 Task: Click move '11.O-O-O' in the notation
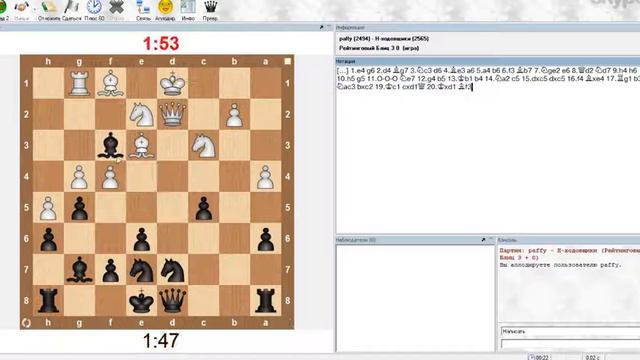[385, 78]
